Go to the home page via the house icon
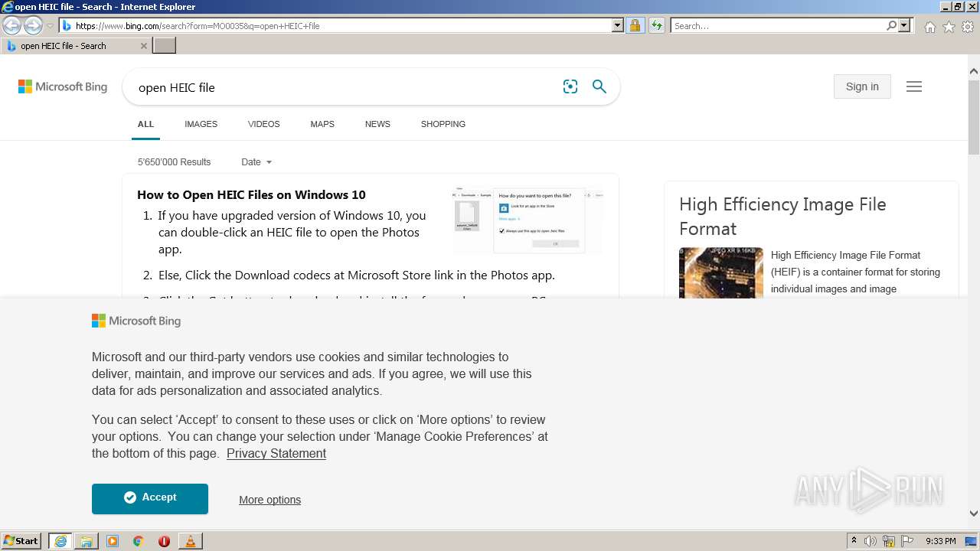Screen dimensions: 980x551 [929, 27]
